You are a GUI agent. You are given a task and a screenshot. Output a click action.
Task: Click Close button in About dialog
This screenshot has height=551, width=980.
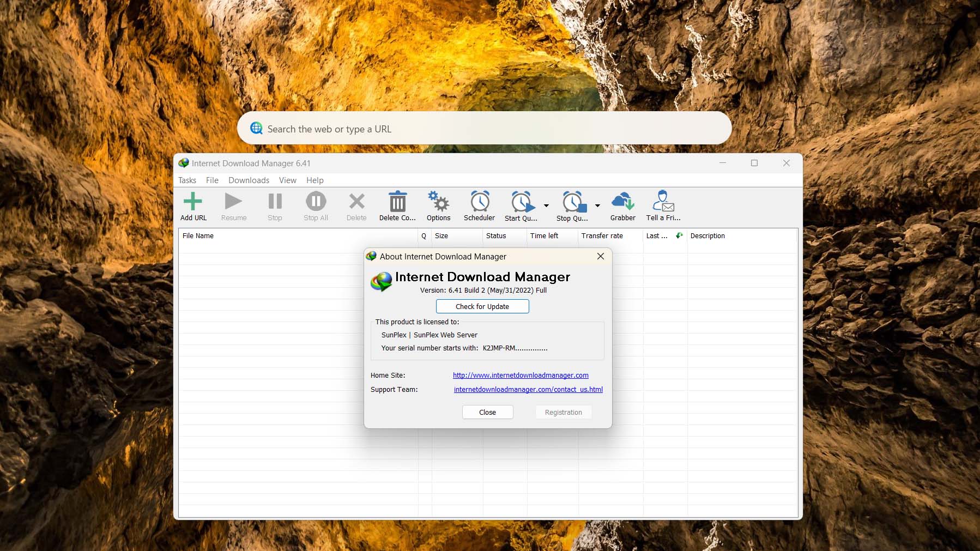point(487,412)
